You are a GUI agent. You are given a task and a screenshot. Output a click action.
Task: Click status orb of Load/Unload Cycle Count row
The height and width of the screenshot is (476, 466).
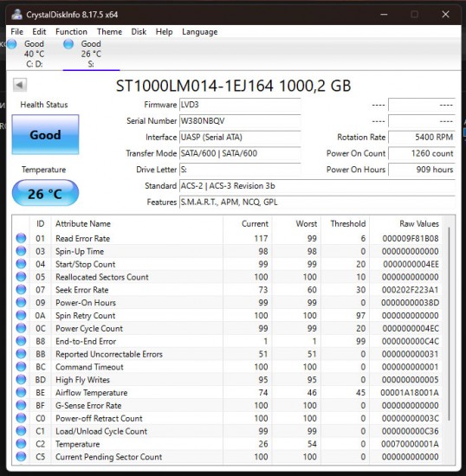[21, 431]
